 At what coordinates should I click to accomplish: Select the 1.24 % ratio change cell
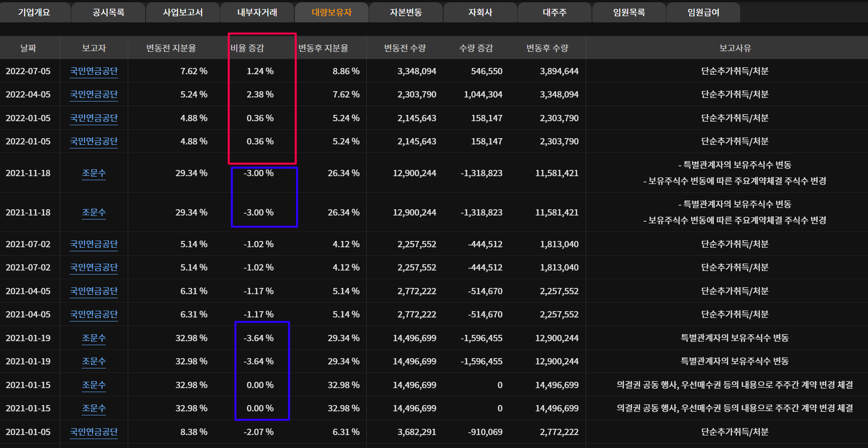coord(260,71)
